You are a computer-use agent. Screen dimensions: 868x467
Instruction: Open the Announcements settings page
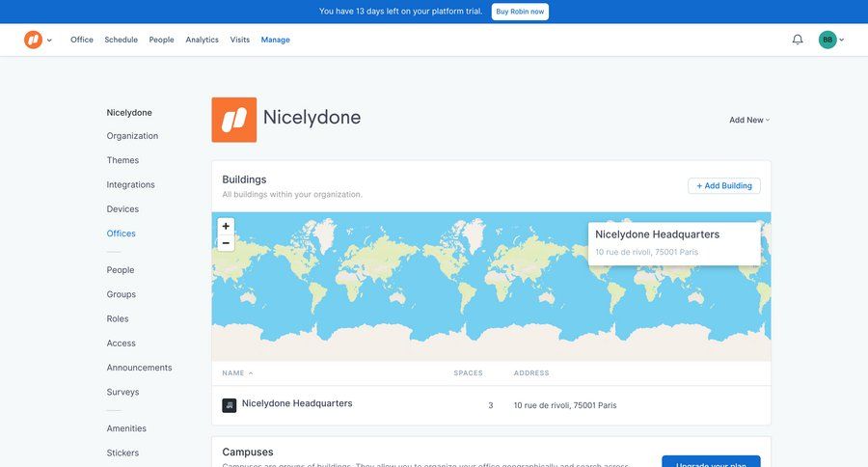pos(140,368)
